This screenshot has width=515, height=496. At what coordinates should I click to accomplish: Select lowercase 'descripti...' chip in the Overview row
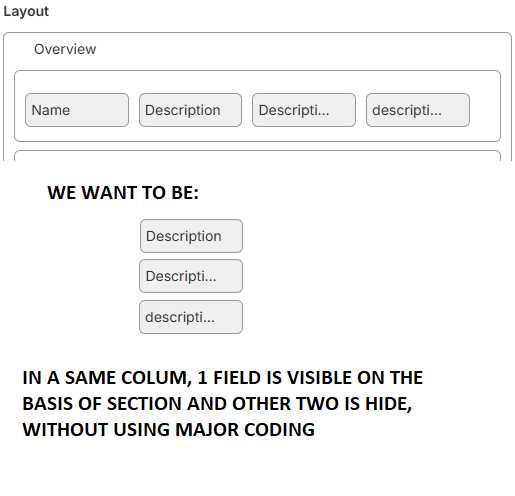tap(418, 110)
